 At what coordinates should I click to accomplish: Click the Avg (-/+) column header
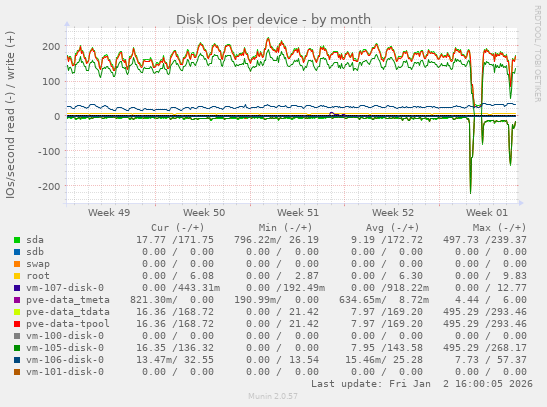pyautogui.click(x=392, y=228)
